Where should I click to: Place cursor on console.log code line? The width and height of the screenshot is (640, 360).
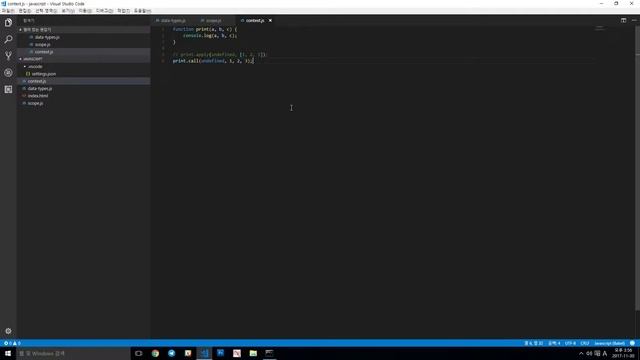pyautogui.click(x=210, y=36)
